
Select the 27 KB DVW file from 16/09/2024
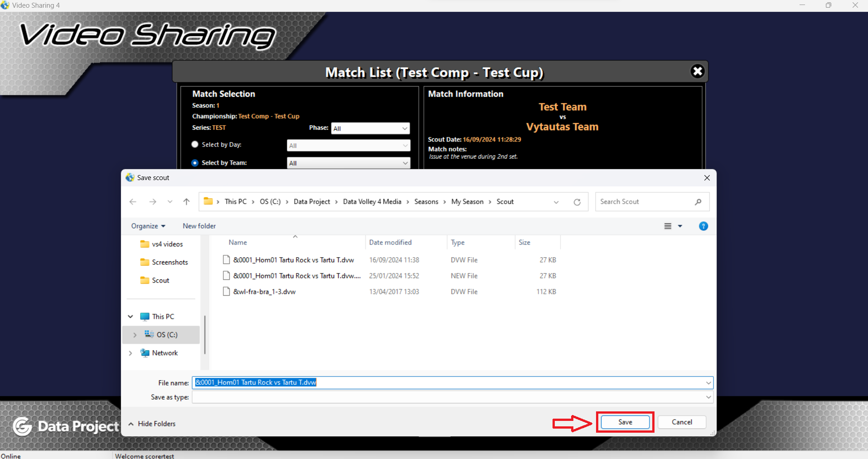[x=389, y=260]
